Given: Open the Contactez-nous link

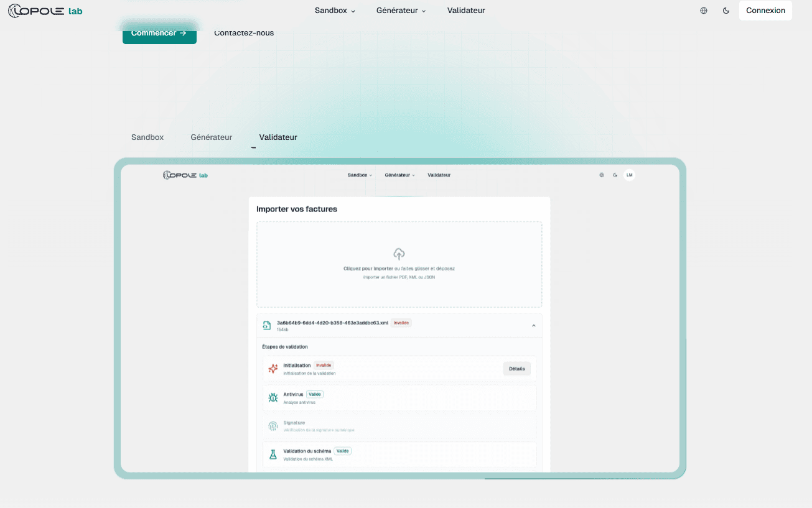Looking at the screenshot, I should [244, 33].
